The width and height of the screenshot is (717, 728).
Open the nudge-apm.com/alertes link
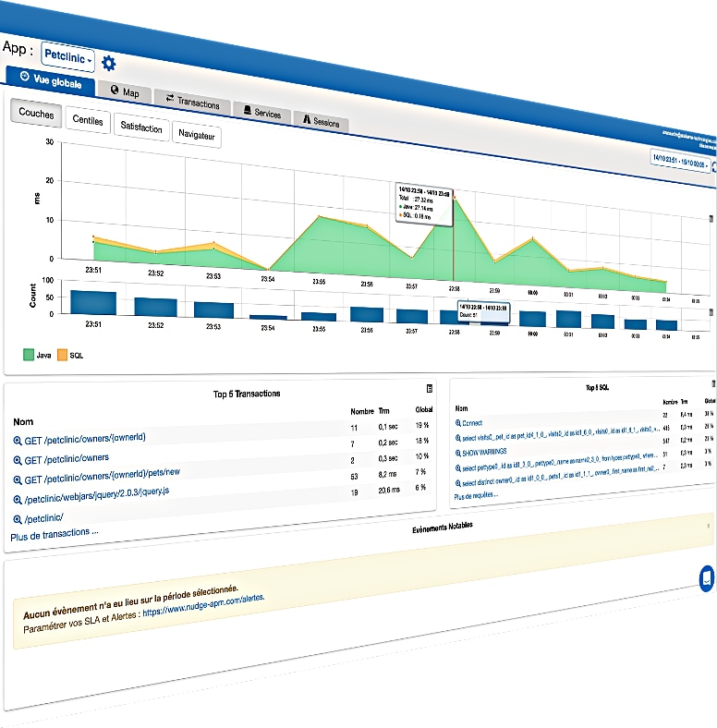(203, 605)
